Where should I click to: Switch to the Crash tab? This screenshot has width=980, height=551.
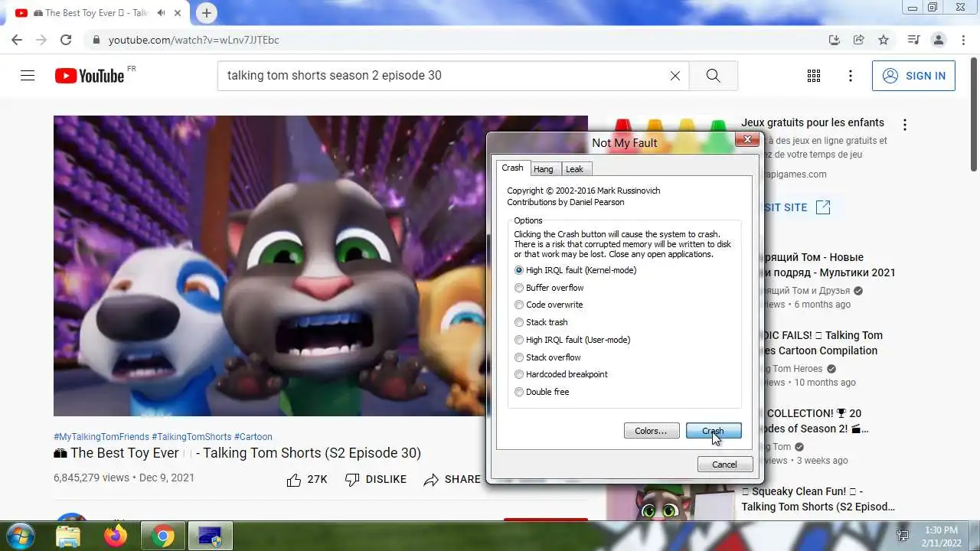pyautogui.click(x=512, y=168)
